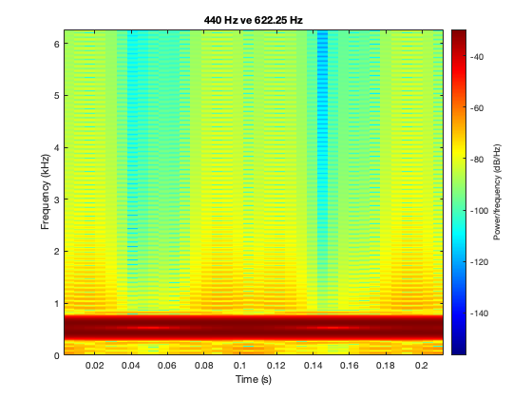532x399 pixels.
Task: Click the blue vertical stripe near 0.14 s
Action: tap(322, 153)
